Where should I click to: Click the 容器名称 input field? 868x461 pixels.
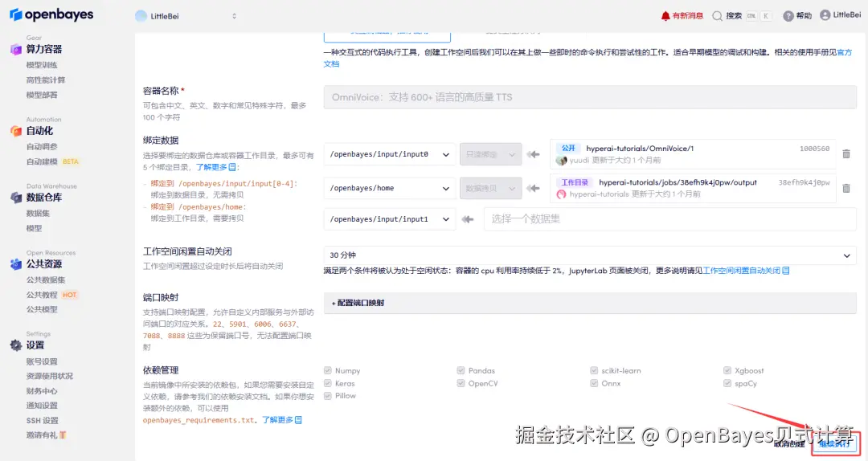pos(590,97)
